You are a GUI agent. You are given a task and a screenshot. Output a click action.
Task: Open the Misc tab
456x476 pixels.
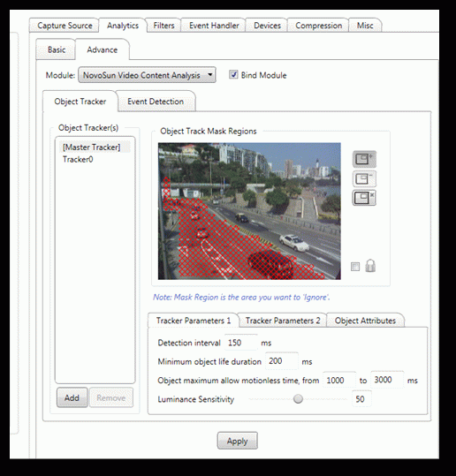point(365,26)
